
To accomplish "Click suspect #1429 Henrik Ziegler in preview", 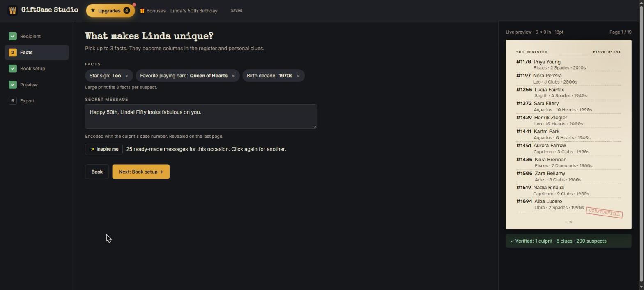I will click(x=568, y=121).
